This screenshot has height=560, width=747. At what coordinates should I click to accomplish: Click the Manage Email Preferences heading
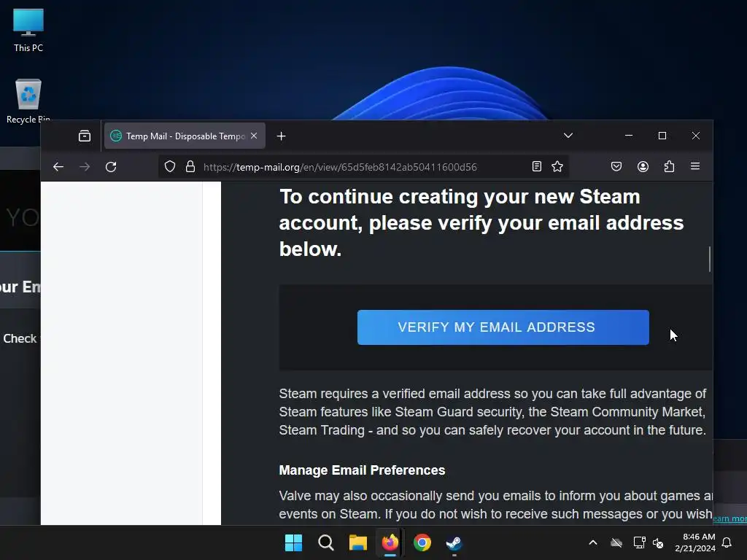point(362,470)
